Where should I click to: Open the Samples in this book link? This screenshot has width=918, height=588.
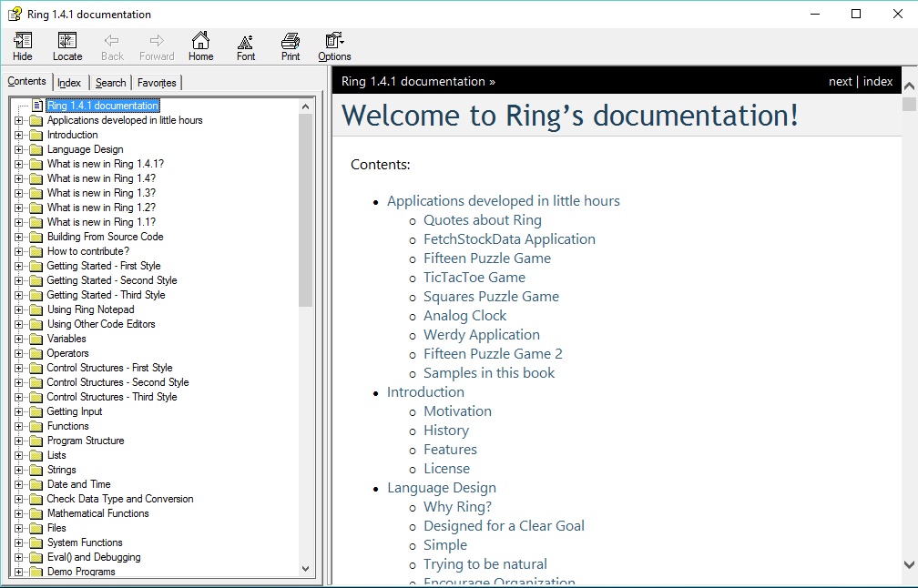pos(489,373)
